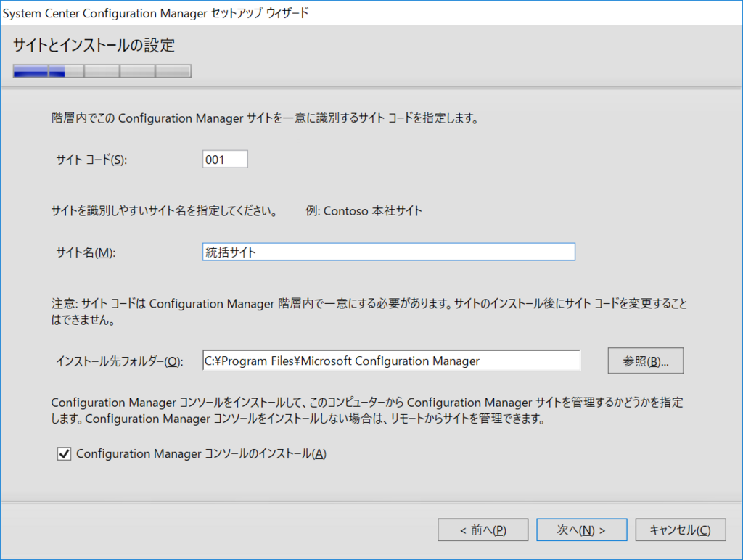The width and height of the screenshot is (743, 560).
Task: Click the site name instruction text
Action: coord(165,211)
